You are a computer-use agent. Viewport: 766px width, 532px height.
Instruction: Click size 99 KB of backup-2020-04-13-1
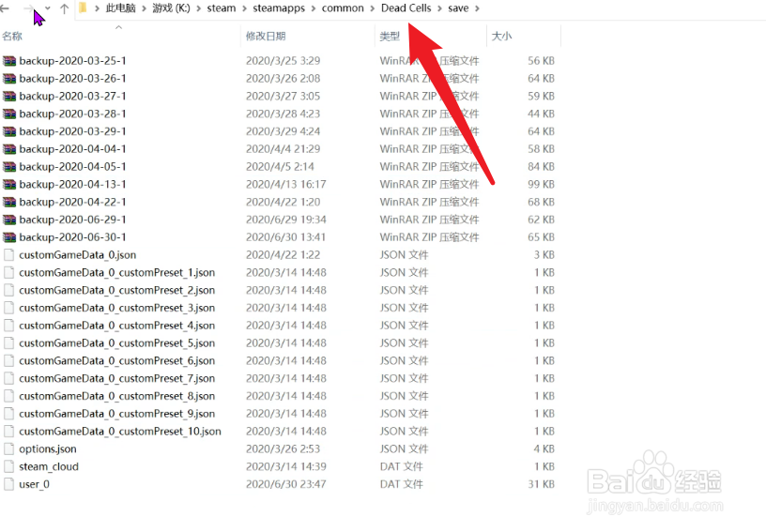pyautogui.click(x=541, y=185)
